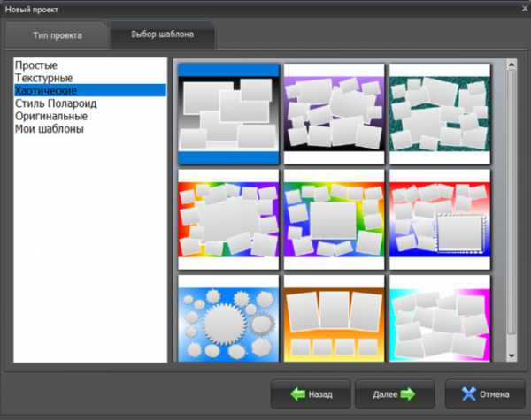Select rainbow template with large center photo
This screenshot has height=420, width=531.
(228, 219)
